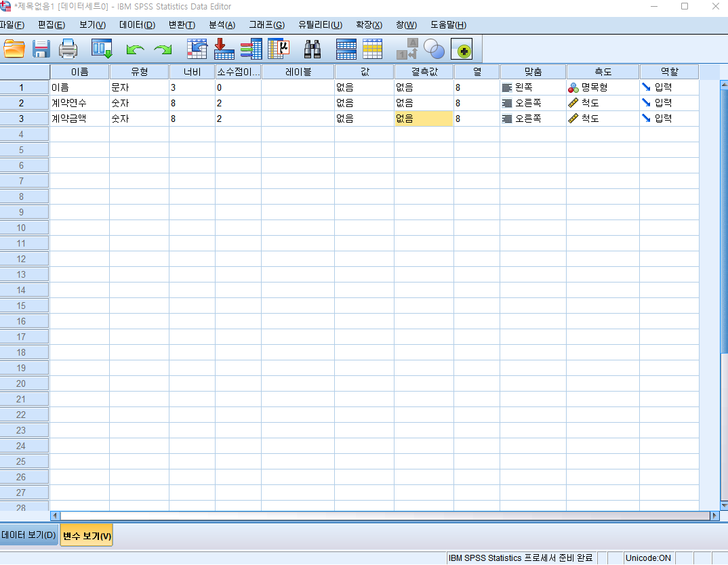The image size is (728, 565).
Task: Open Find with binoculars icon
Action: [312, 49]
